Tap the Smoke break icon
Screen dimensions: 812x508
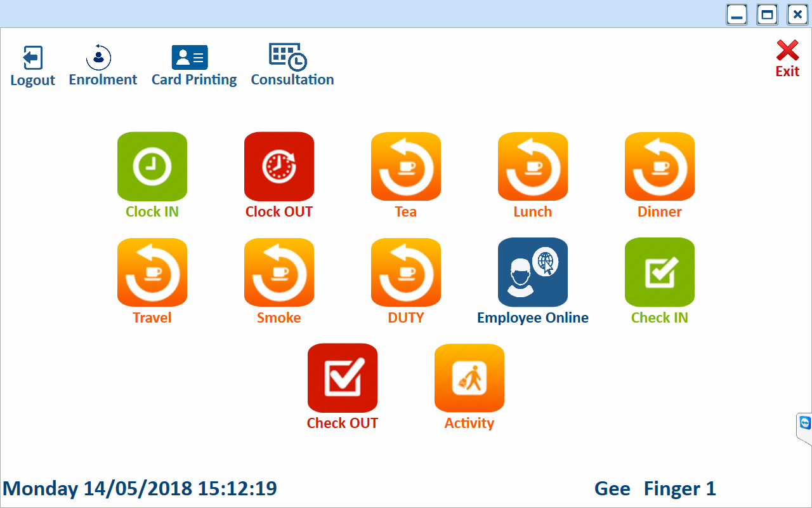[279, 272]
